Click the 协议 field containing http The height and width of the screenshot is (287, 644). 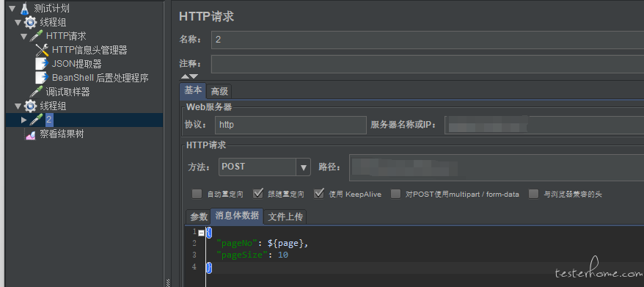point(290,125)
